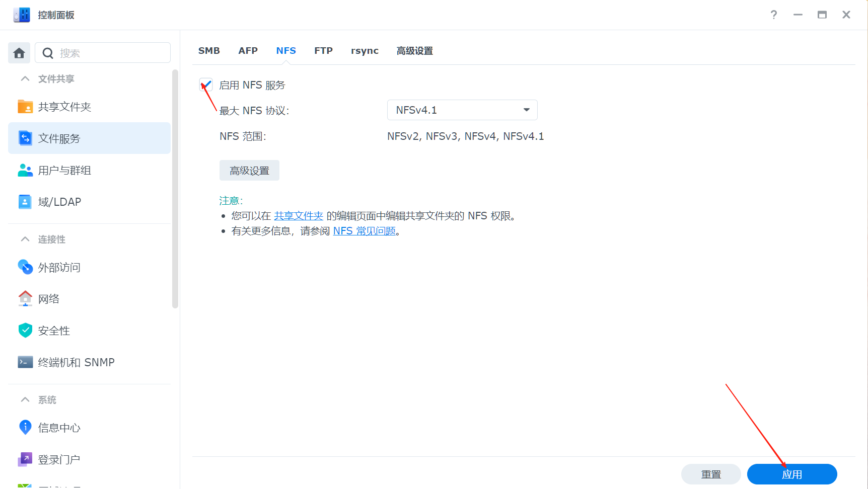Open the NFS FAQ (NFS 常见问题) link

coord(365,231)
